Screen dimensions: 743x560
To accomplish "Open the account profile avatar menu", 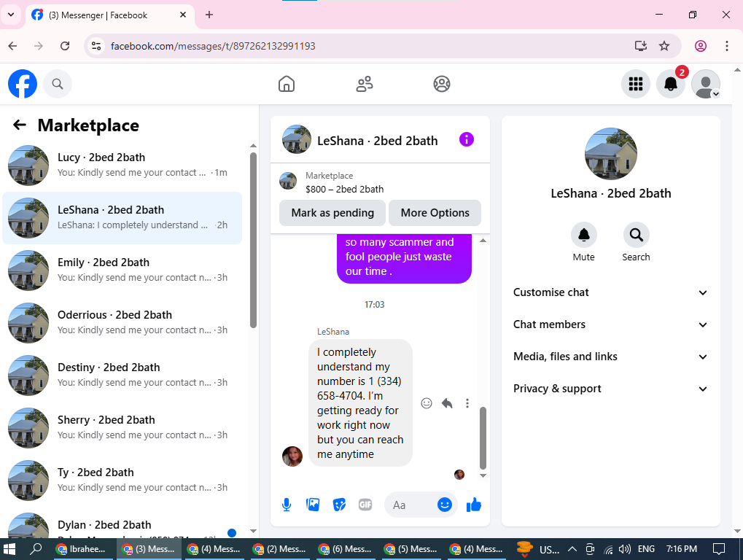I will pyautogui.click(x=706, y=84).
